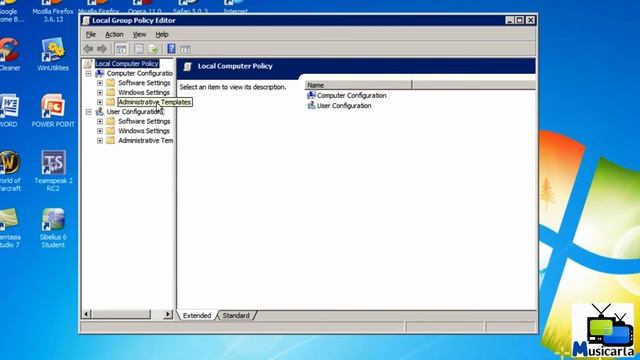Switch to the Extended tab
The image size is (640, 360).
tap(197, 316)
